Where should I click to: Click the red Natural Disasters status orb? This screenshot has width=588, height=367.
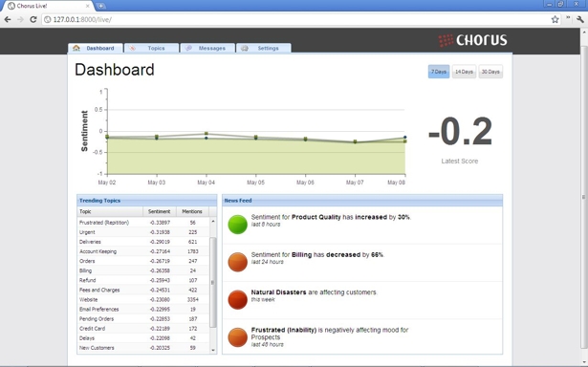[x=237, y=299]
